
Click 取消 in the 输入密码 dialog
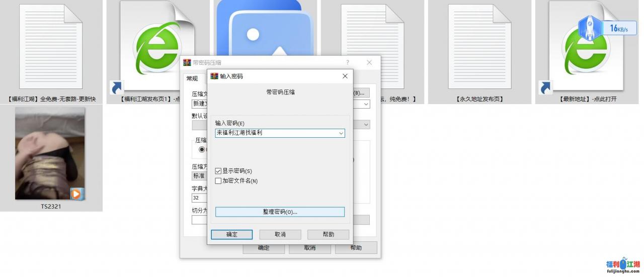tap(280, 235)
